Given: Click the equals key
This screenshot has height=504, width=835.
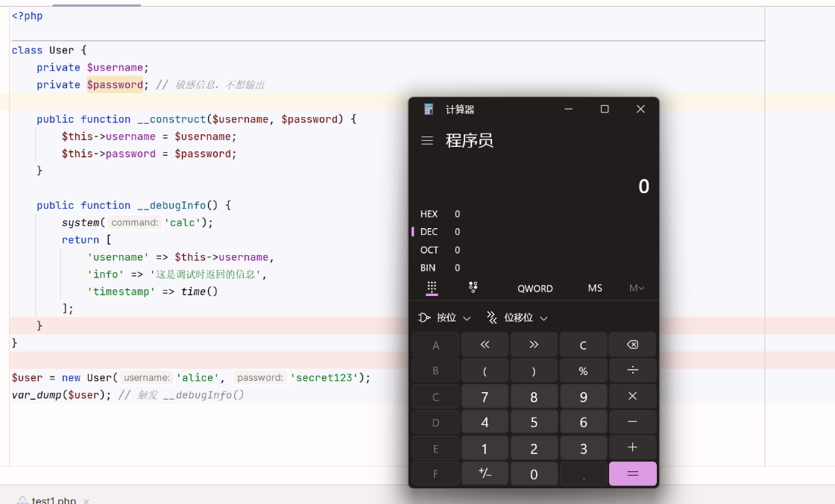Looking at the screenshot, I should point(633,473).
